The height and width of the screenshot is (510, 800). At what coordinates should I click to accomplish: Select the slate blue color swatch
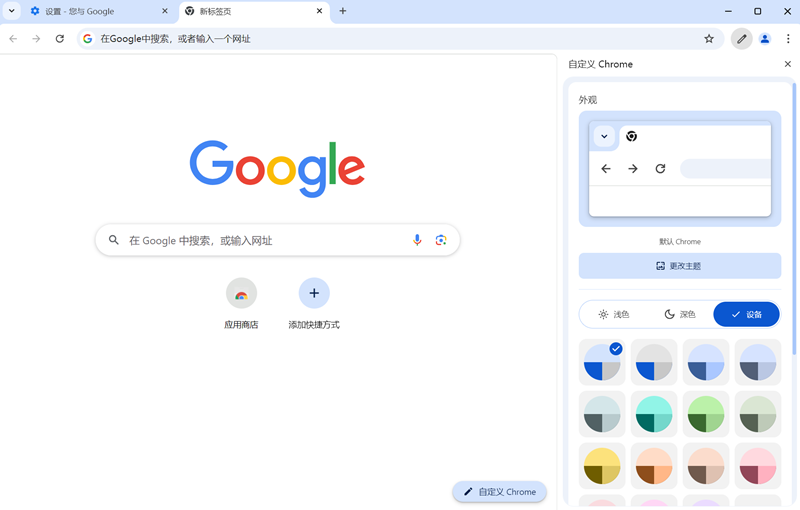(758, 362)
